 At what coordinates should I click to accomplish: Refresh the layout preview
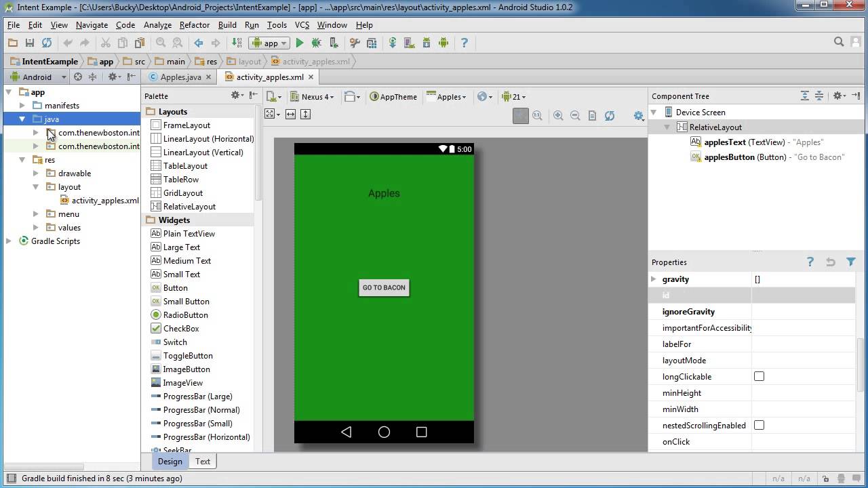pos(609,116)
